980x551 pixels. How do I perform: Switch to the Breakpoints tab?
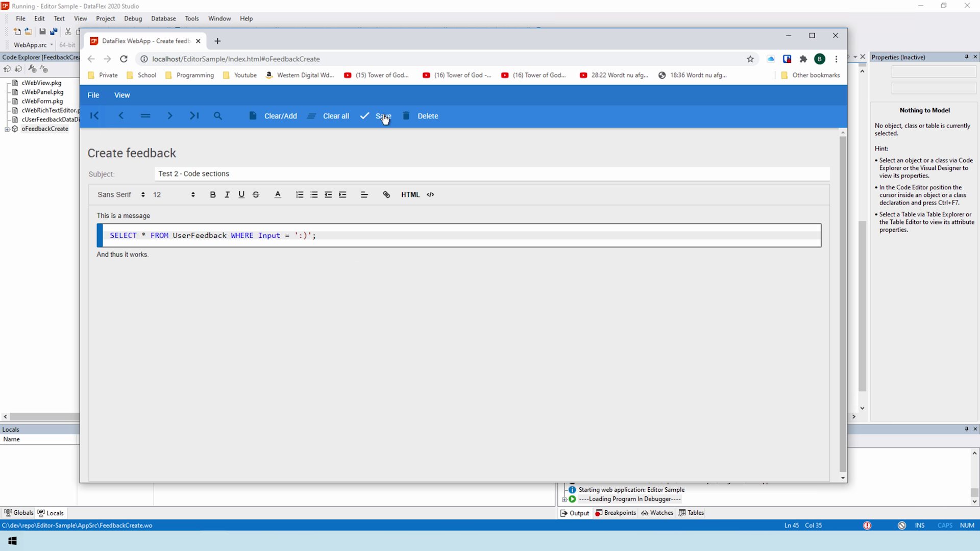tap(616, 513)
